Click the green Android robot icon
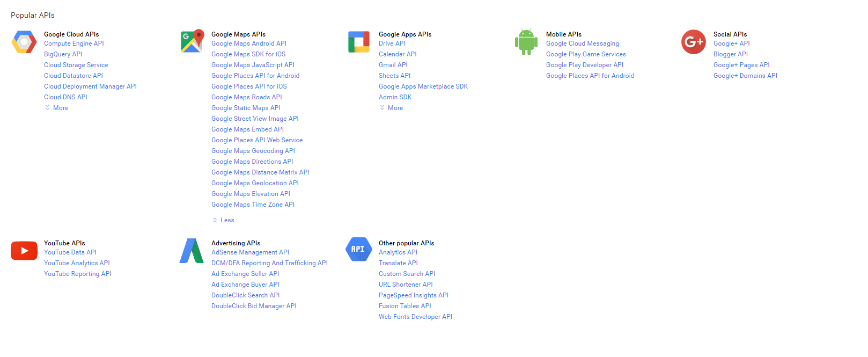The width and height of the screenshot is (868, 357). (x=526, y=42)
